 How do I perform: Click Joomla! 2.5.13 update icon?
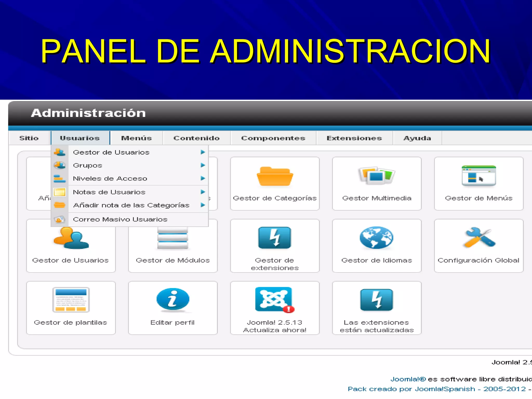(275, 300)
